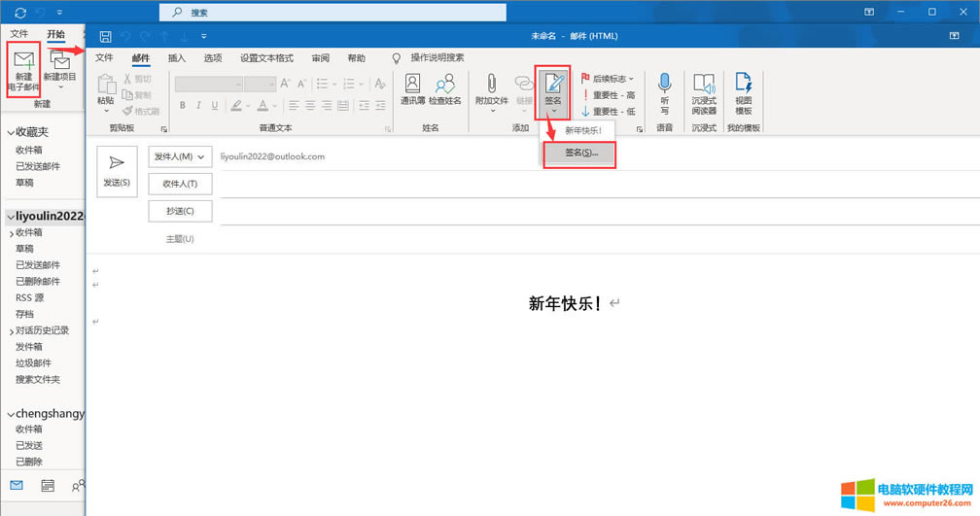The width and height of the screenshot is (980, 516).
Task: Click the Send (发送) button
Action: 117,170
